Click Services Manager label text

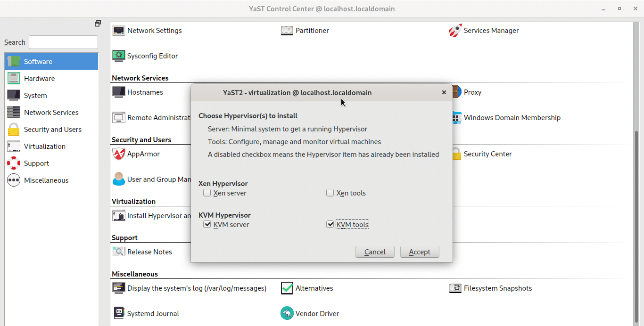tap(491, 31)
